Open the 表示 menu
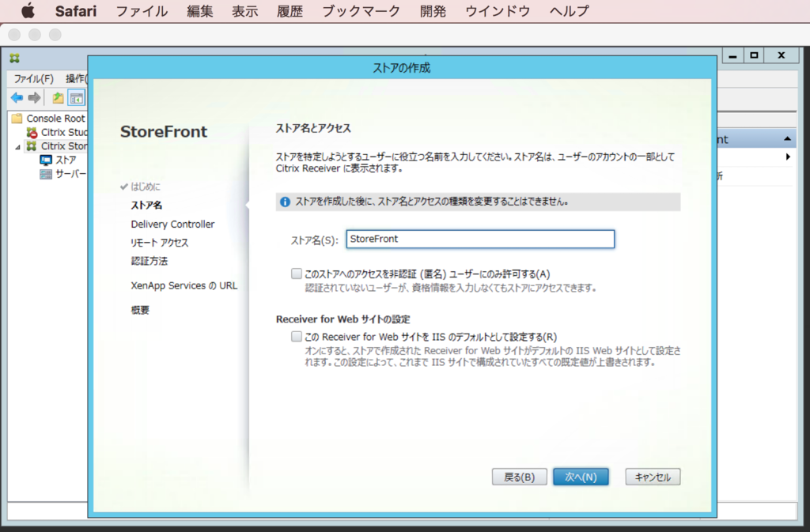This screenshot has height=532, width=810. (x=245, y=11)
